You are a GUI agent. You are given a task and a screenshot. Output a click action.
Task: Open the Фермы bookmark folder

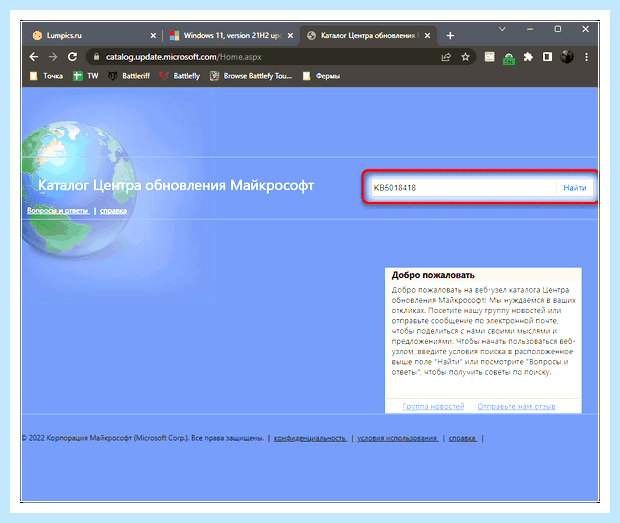point(321,76)
